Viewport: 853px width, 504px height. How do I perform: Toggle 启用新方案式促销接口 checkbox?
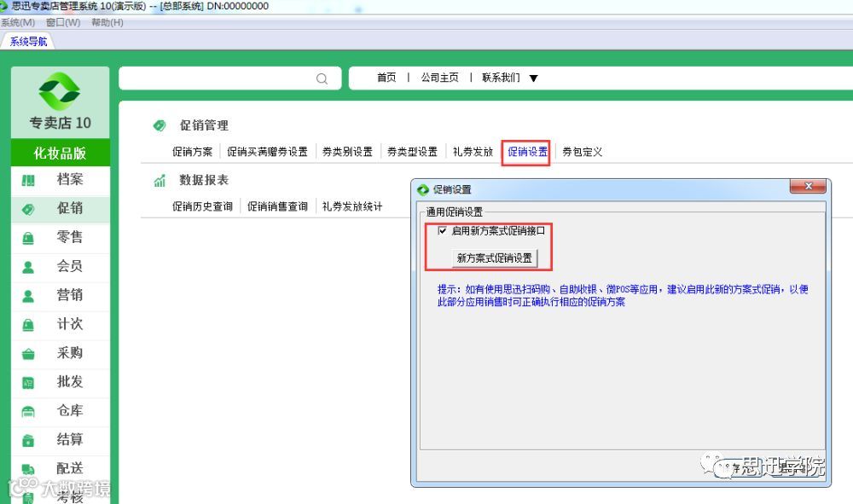(x=442, y=230)
